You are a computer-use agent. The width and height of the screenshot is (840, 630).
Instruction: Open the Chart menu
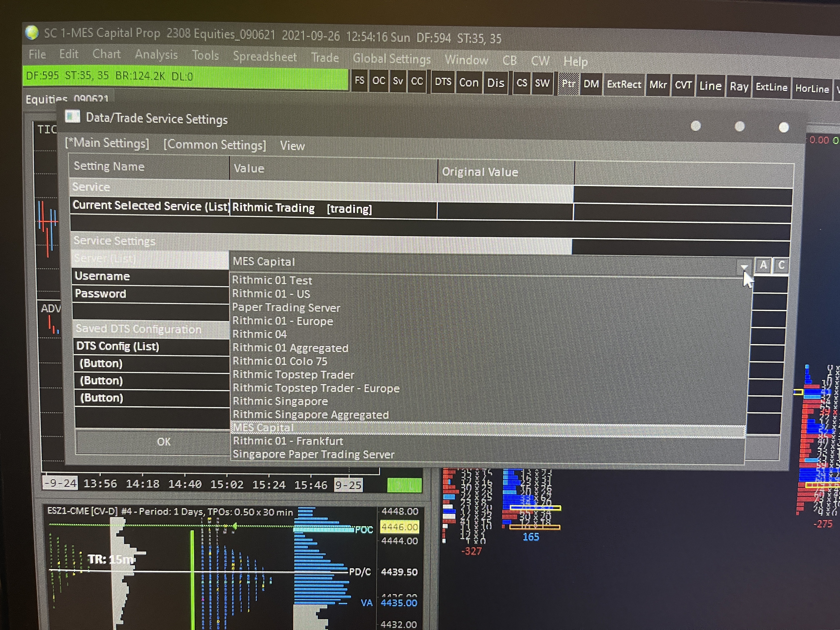107,54
